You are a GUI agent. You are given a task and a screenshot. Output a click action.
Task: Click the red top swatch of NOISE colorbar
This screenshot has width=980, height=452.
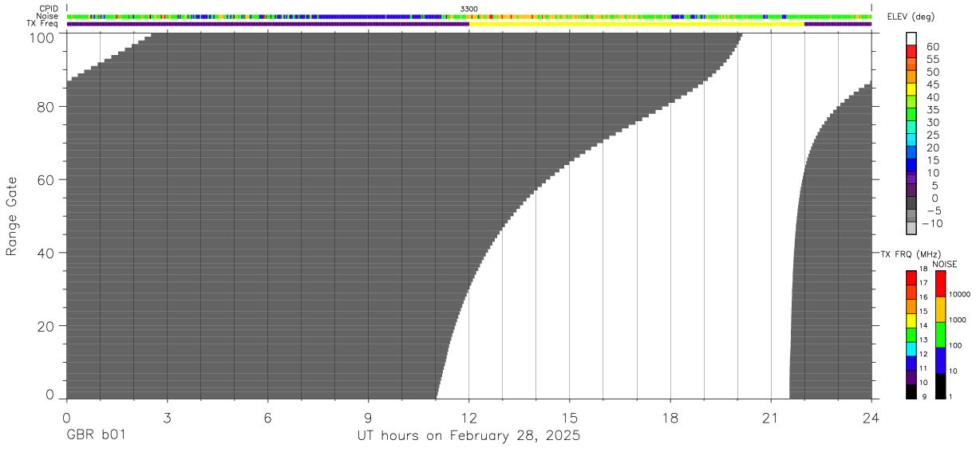940,284
